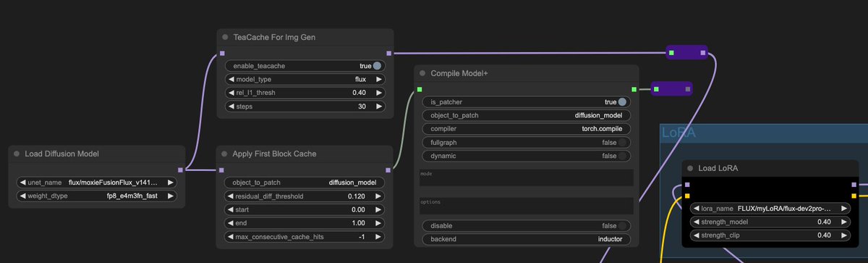Decrease max_consecutive_cache_hits with left arrow
The height and width of the screenshot is (263, 868).
[x=231, y=237]
